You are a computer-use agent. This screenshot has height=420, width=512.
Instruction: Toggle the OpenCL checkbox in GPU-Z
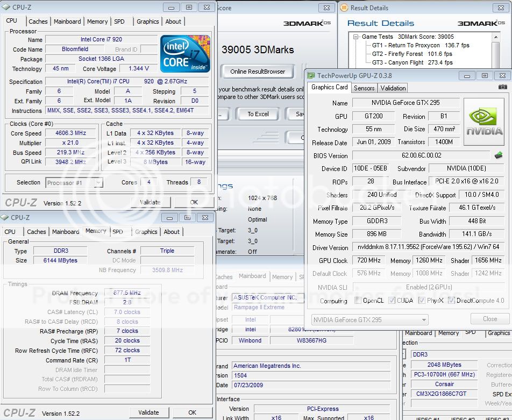point(358,300)
